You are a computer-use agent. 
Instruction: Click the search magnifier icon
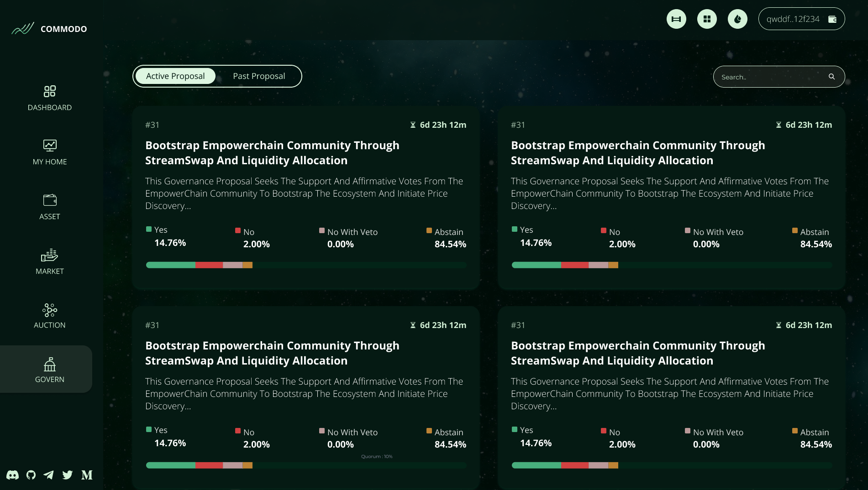click(831, 77)
